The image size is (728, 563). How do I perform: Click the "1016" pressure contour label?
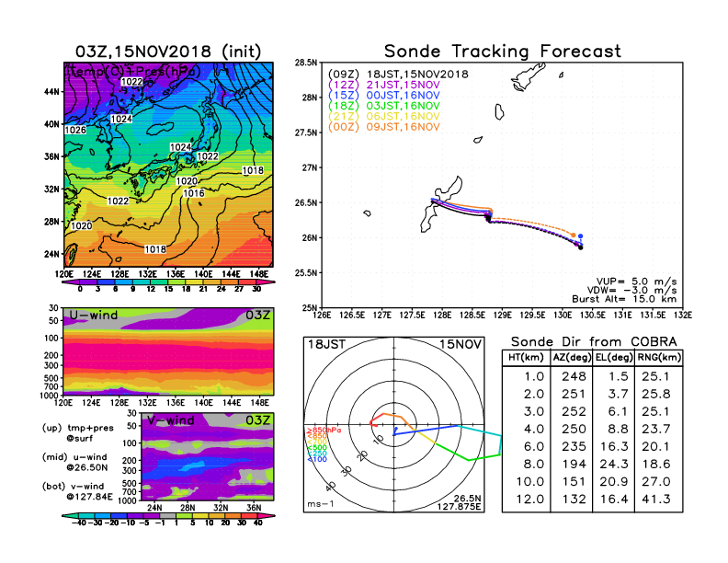click(194, 193)
